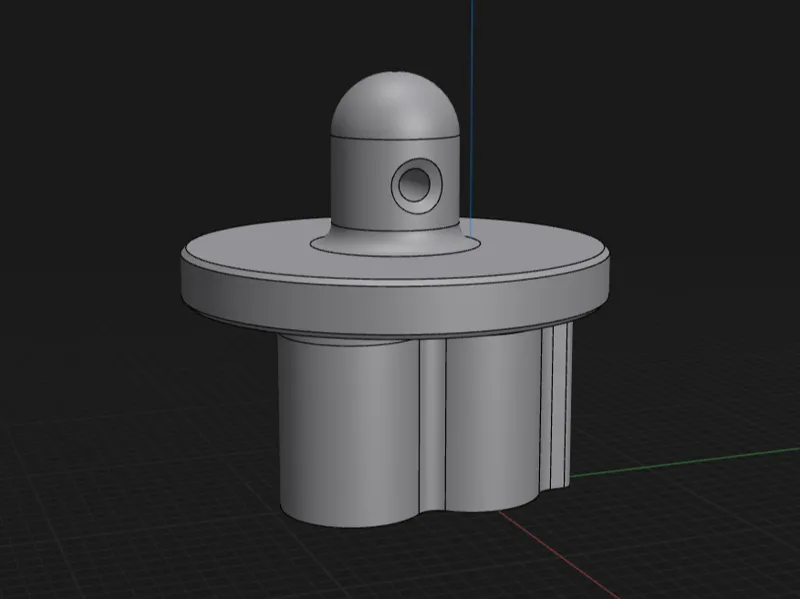Select the circular hole on the upper cylinder
This screenshot has height=599, width=800.
(x=415, y=184)
